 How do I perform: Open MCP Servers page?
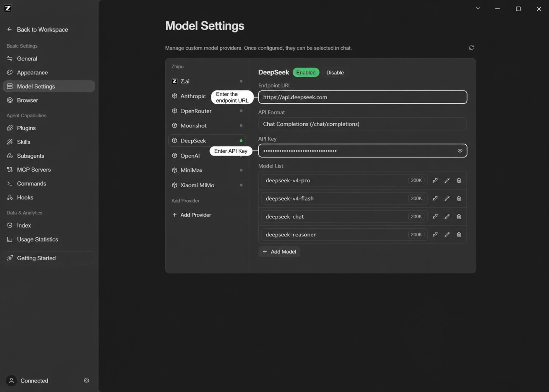[49, 169]
